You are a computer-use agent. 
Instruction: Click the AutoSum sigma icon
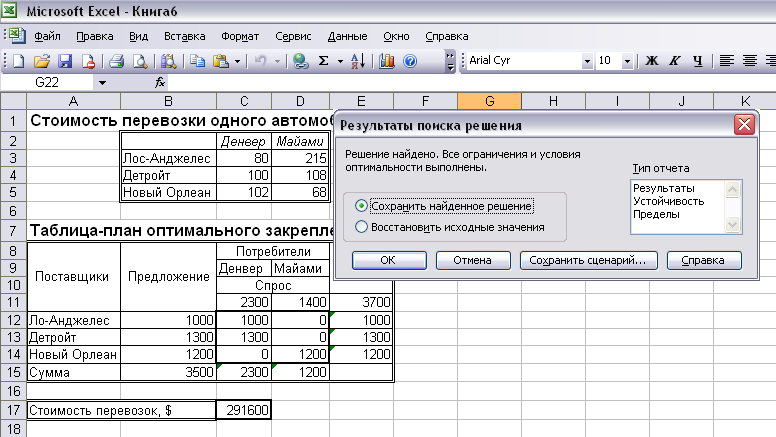click(x=324, y=61)
